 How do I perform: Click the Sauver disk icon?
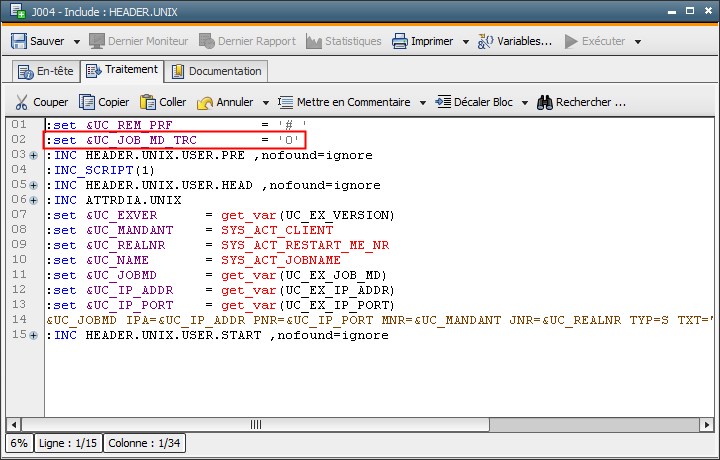(x=19, y=41)
